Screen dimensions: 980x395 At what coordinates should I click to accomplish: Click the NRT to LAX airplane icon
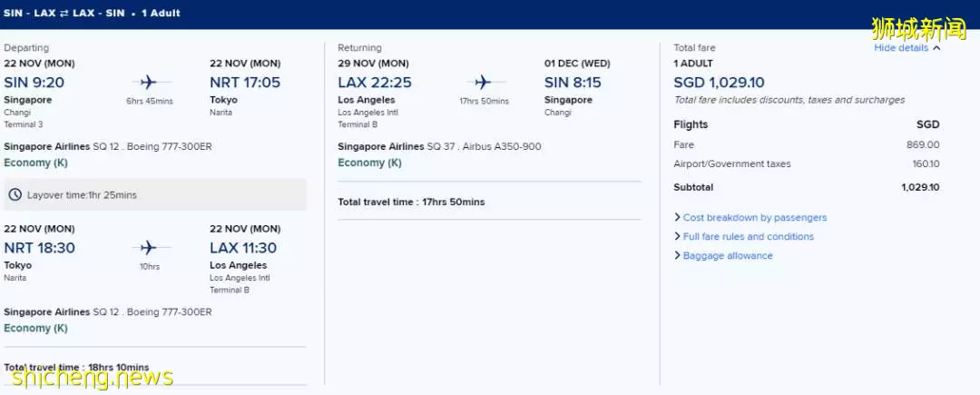(148, 248)
